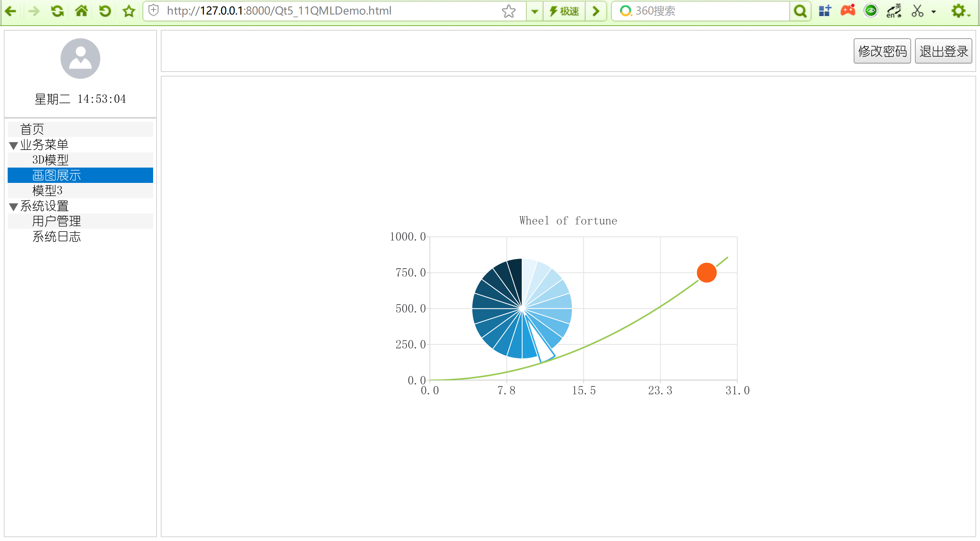This screenshot has width=980, height=541.
Task: Click the reload page icon
Action: coord(57,11)
